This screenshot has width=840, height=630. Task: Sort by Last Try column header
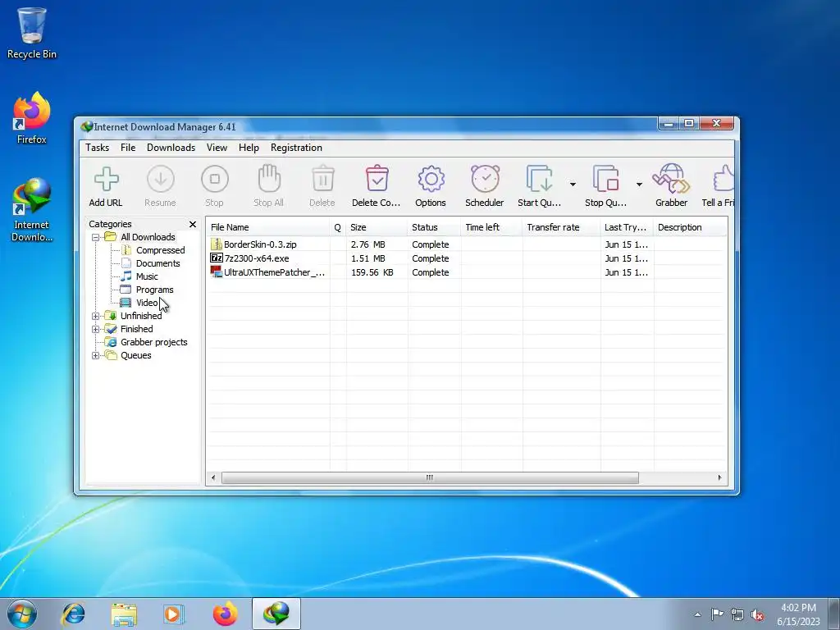click(627, 227)
